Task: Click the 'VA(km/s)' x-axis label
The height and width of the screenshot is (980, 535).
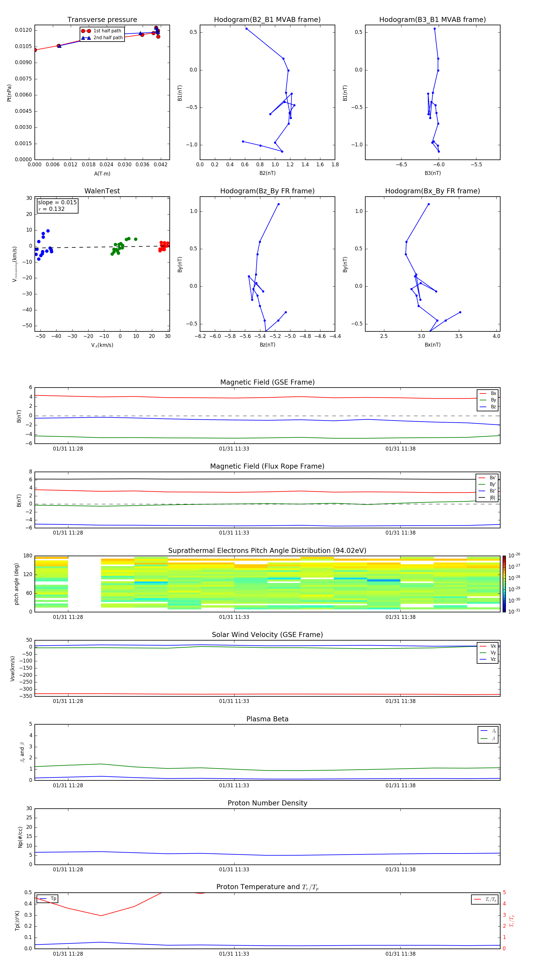Action: tap(102, 345)
